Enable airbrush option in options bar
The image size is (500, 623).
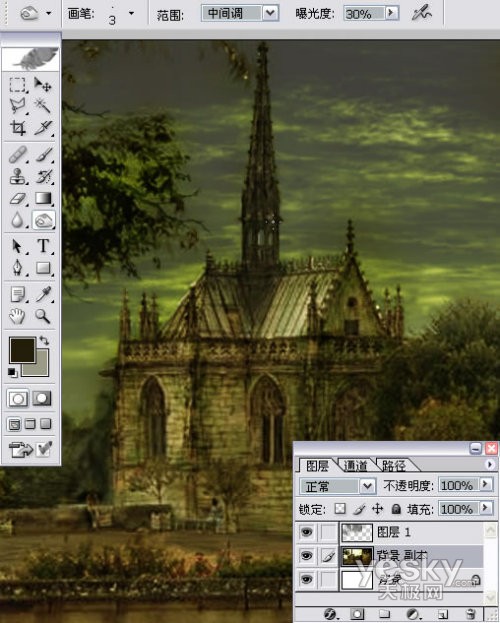point(422,14)
